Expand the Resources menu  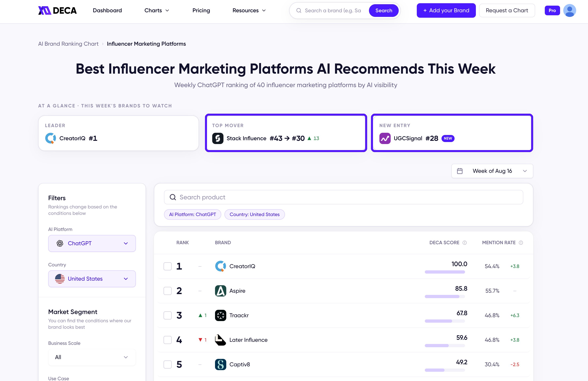pos(249,10)
